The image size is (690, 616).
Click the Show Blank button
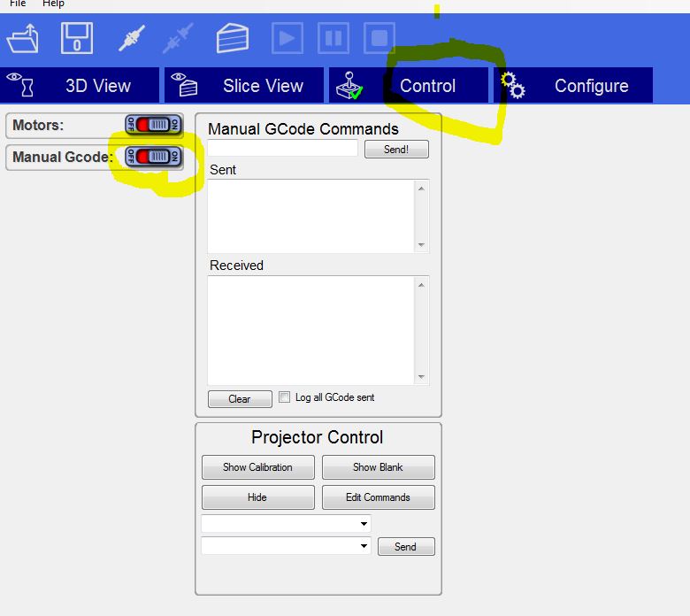pyautogui.click(x=378, y=467)
